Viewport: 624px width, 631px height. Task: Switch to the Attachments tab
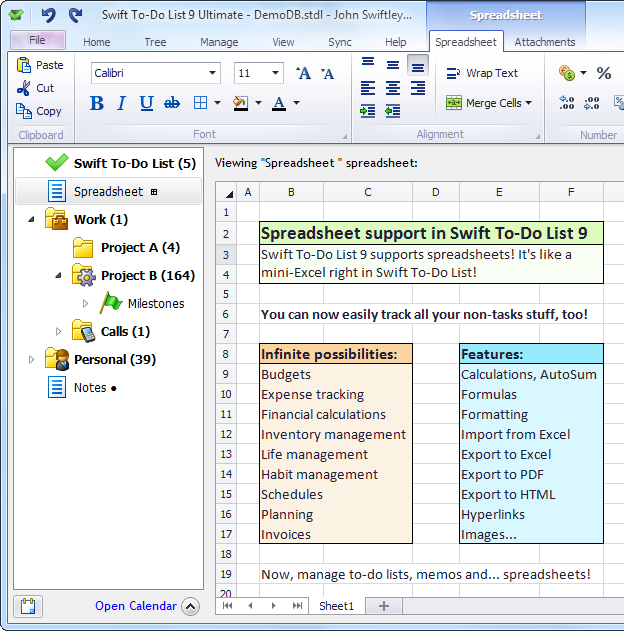(545, 42)
